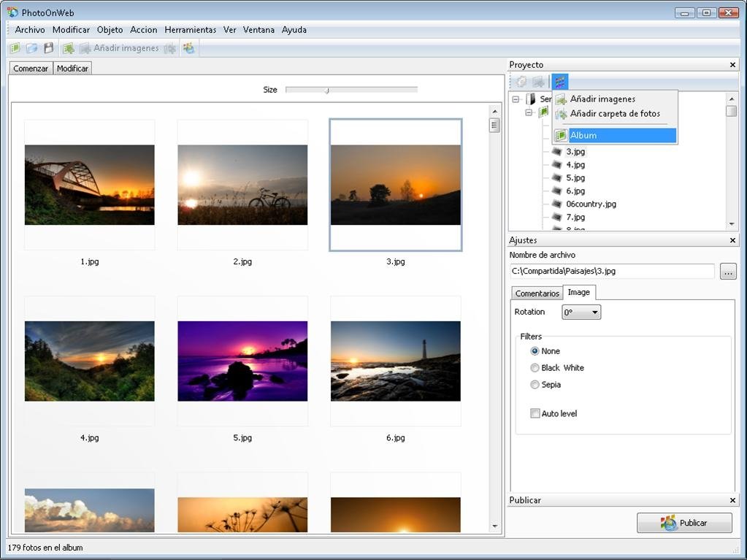
Task: Select the None filter radio button
Action: [535, 351]
